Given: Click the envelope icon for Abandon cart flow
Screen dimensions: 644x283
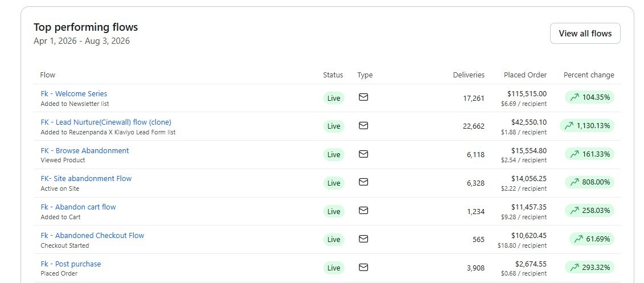Looking at the screenshot, I should pyautogui.click(x=363, y=210).
